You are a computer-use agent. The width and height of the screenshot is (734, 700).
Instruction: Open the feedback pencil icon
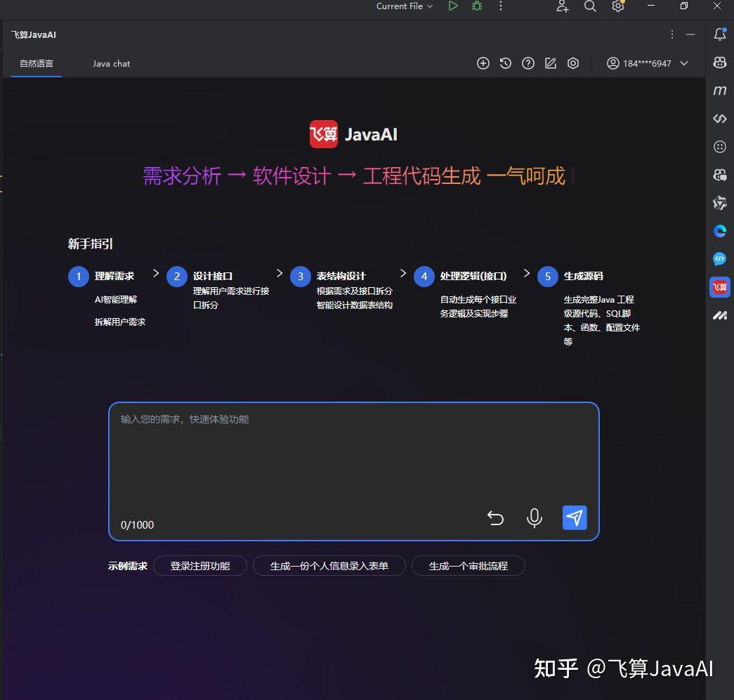(551, 63)
